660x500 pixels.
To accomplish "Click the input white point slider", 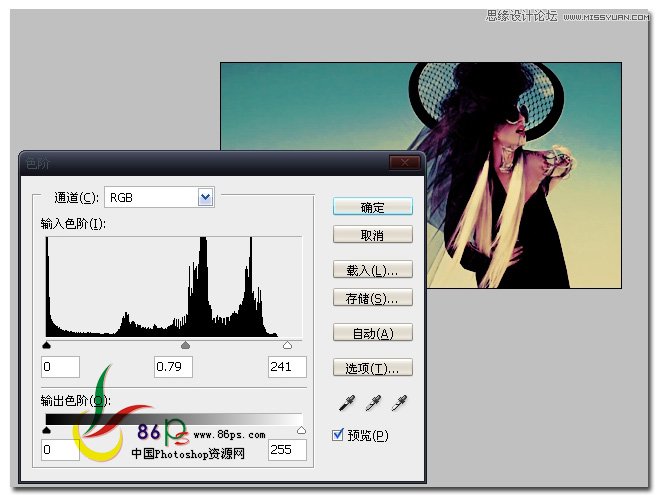I will [x=287, y=345].
